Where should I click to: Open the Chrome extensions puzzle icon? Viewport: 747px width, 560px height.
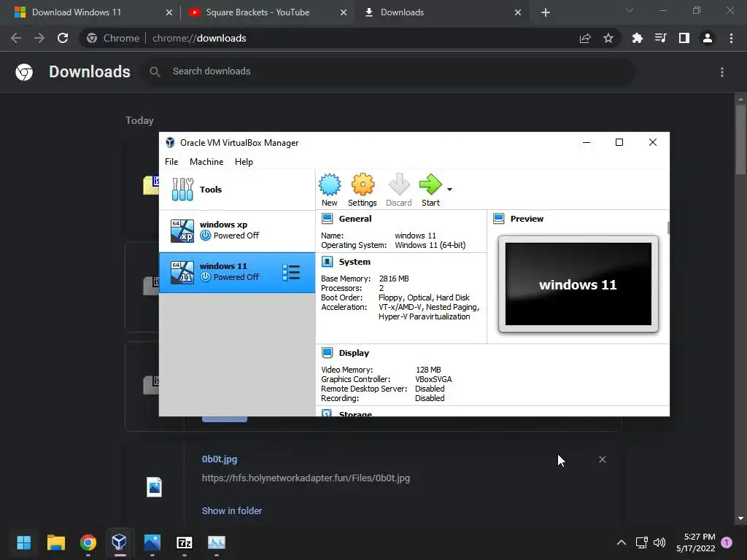coord(637,38)
